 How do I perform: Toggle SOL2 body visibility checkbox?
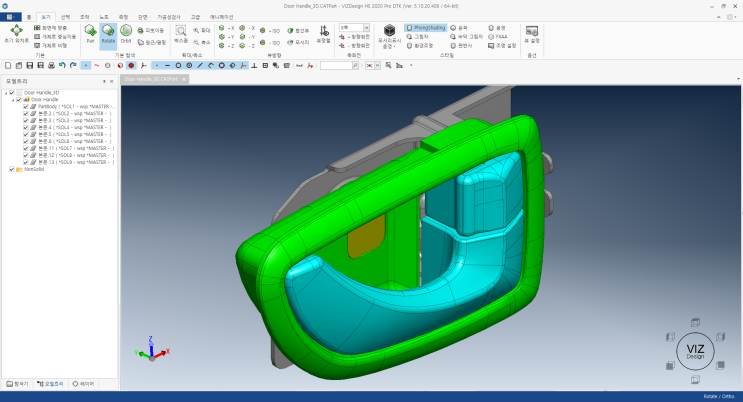26,114
